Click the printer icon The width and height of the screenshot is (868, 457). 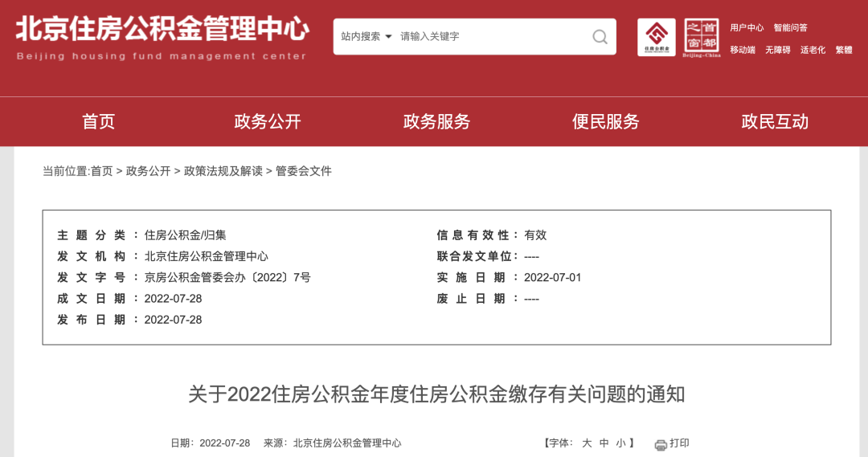coord(661,444)
